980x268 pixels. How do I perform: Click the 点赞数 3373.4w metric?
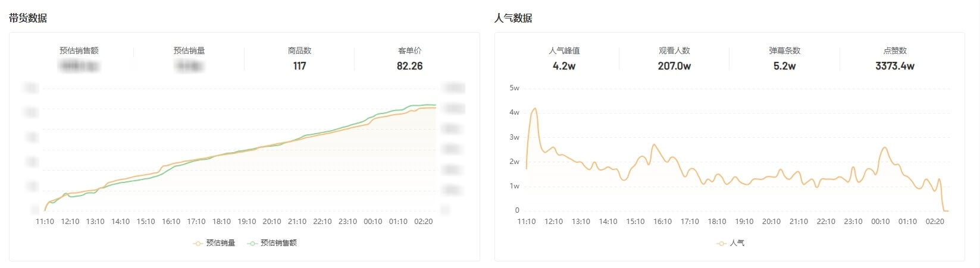[x=895, y=59]
